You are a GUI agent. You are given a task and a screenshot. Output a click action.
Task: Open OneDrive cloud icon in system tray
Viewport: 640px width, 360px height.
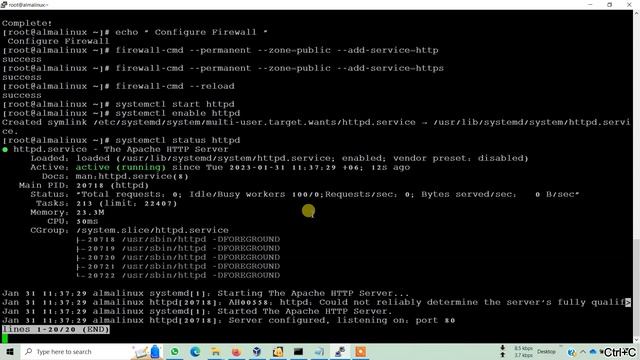pyautogui.click(x=593, y=352)
